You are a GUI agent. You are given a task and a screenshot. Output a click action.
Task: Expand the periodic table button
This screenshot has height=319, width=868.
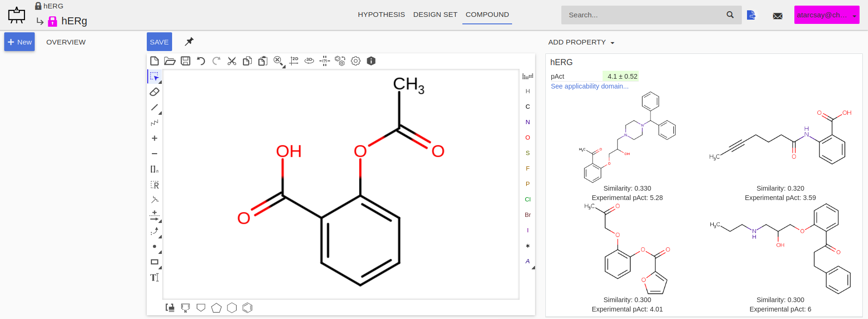click(528, 76)
